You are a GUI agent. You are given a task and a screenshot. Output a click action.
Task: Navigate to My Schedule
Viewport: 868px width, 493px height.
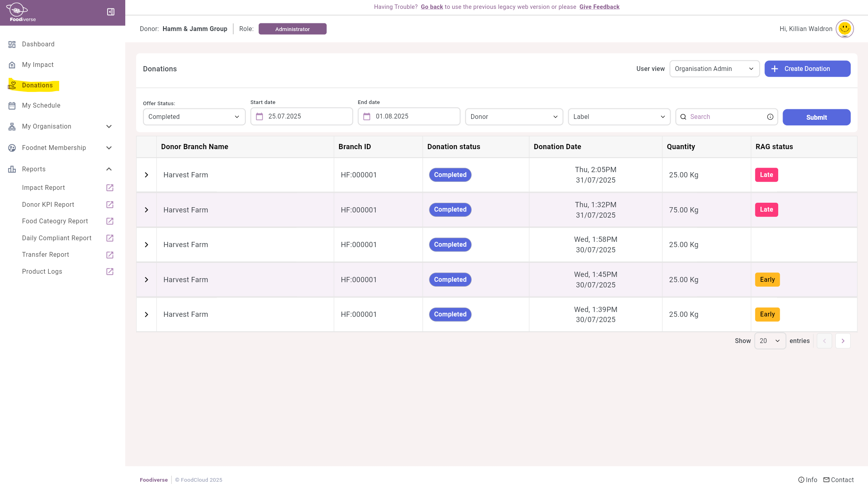click(41, 106)
